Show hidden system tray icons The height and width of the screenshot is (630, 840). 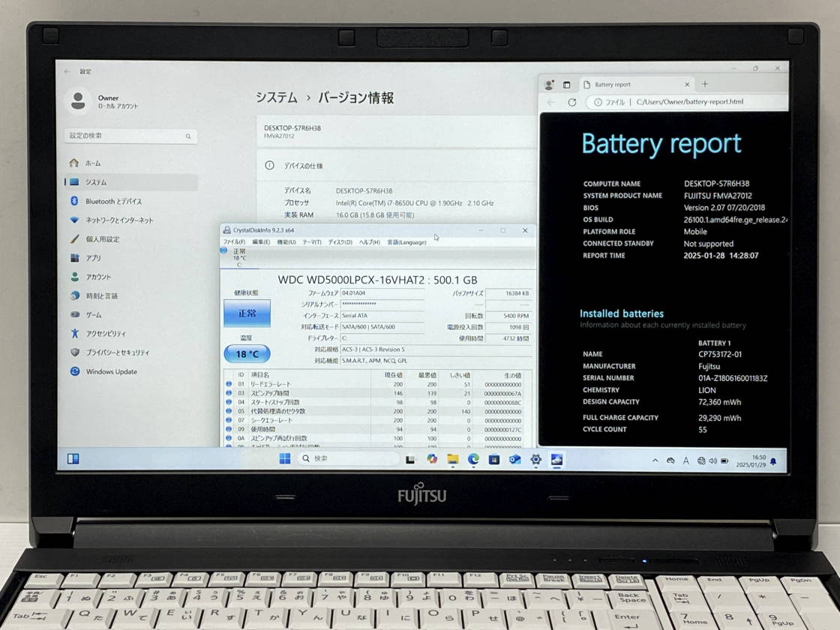pos(655,460)
